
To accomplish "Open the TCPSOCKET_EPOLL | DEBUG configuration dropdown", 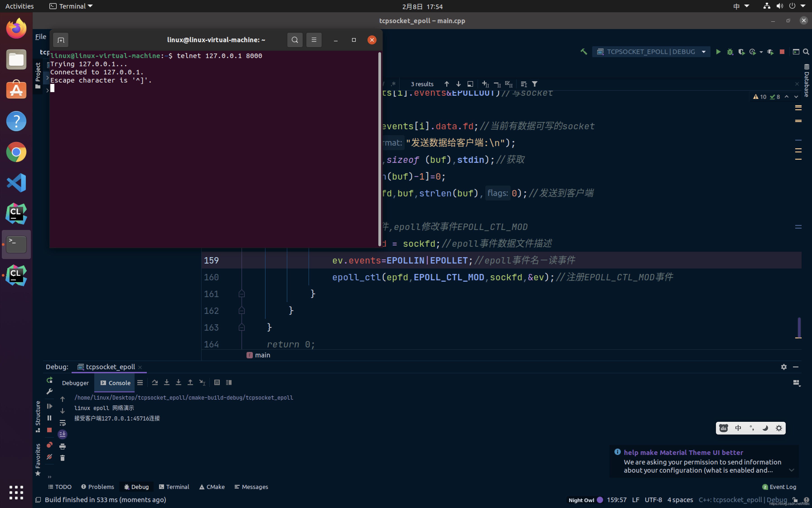I will (x=651, y=52).
